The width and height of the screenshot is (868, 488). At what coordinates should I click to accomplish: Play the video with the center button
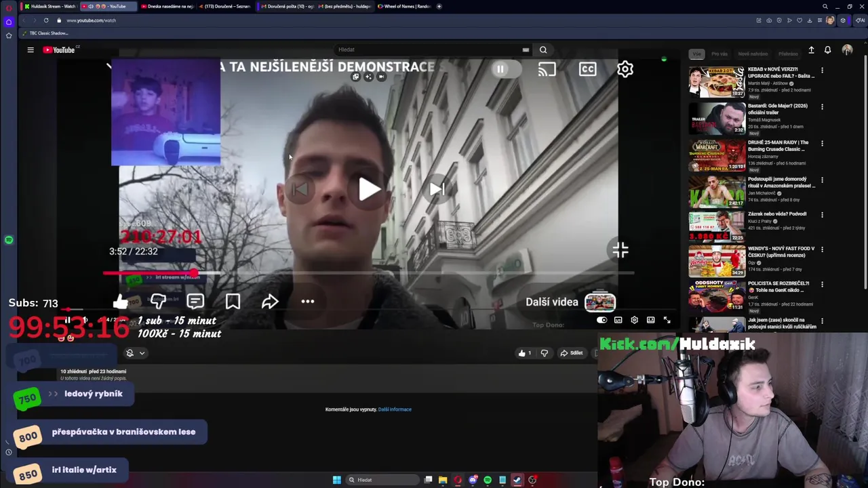point(368,190)
